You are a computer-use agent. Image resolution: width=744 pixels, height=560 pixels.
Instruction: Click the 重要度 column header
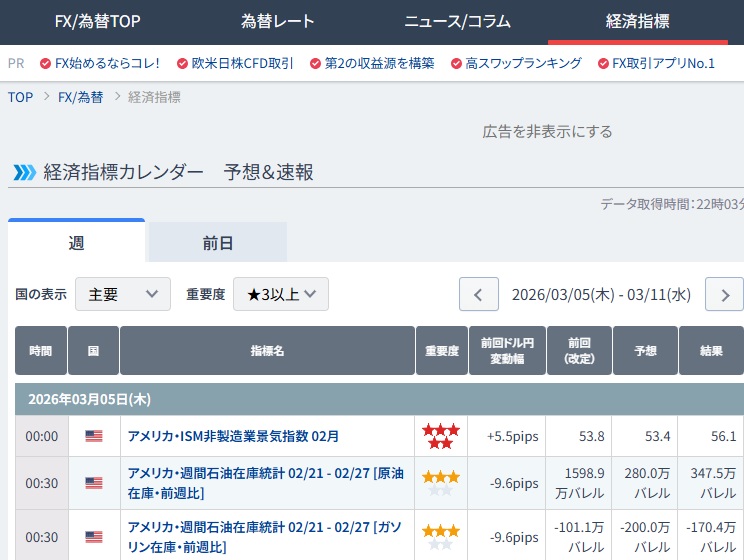pyautogui.click(x=441, y=351)
